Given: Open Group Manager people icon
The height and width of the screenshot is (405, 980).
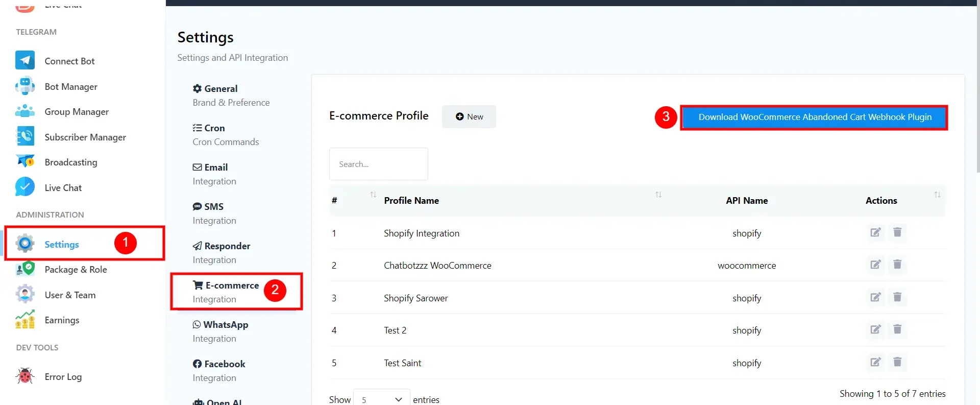Looking at the screenshot, I should (x=25, y=111).
